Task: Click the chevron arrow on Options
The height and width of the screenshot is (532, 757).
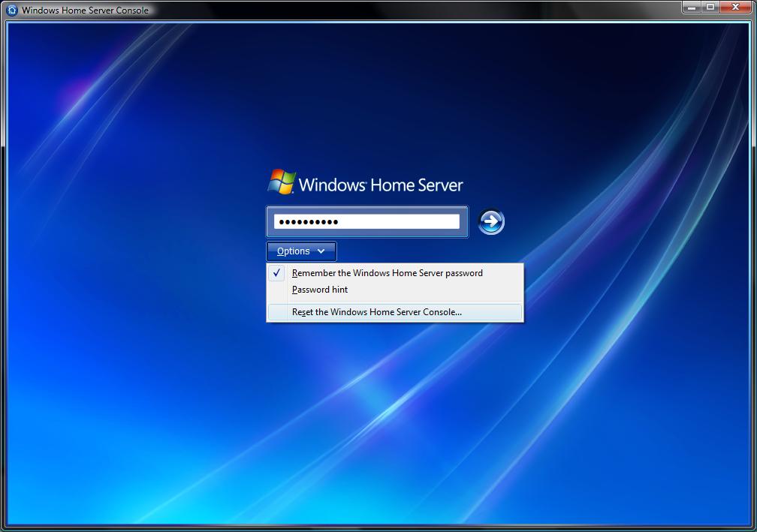Action: 321,251
